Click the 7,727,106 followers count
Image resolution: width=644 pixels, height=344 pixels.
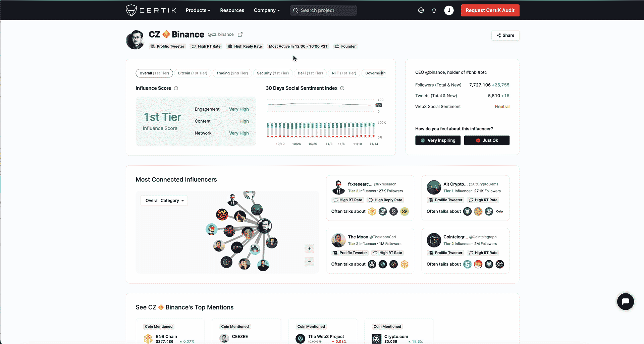point(480,85)
